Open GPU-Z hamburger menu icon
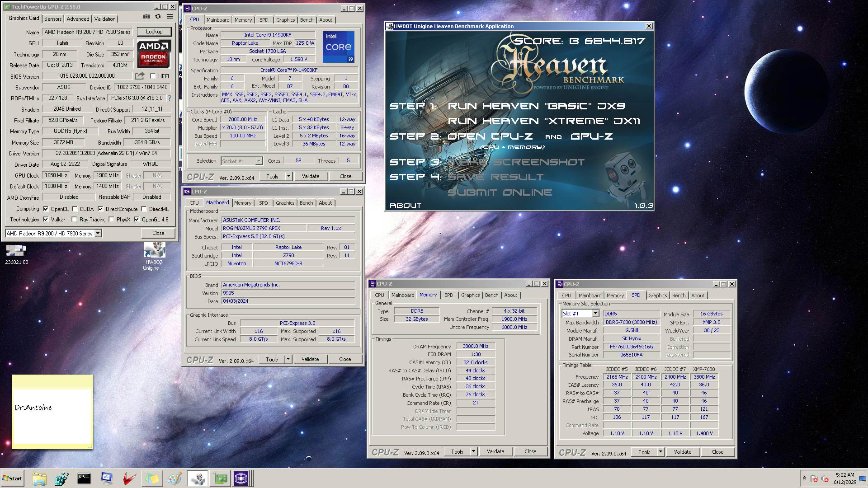This screenshot has height=488, width=868. (x=170, y=16)
